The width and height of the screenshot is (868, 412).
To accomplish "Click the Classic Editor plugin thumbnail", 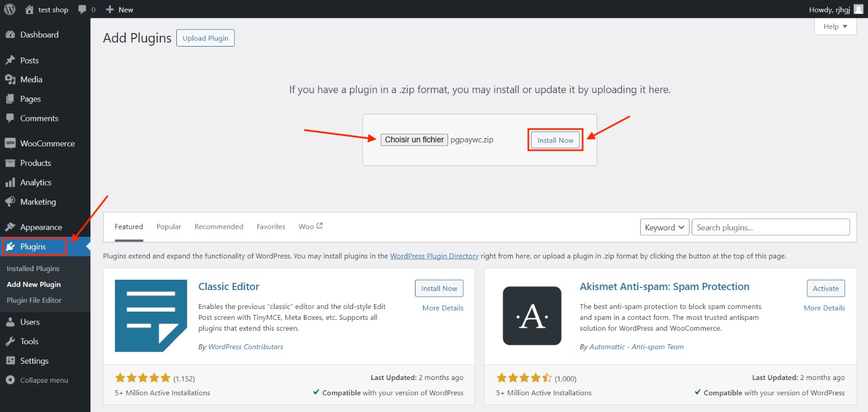I will point(151,316).
